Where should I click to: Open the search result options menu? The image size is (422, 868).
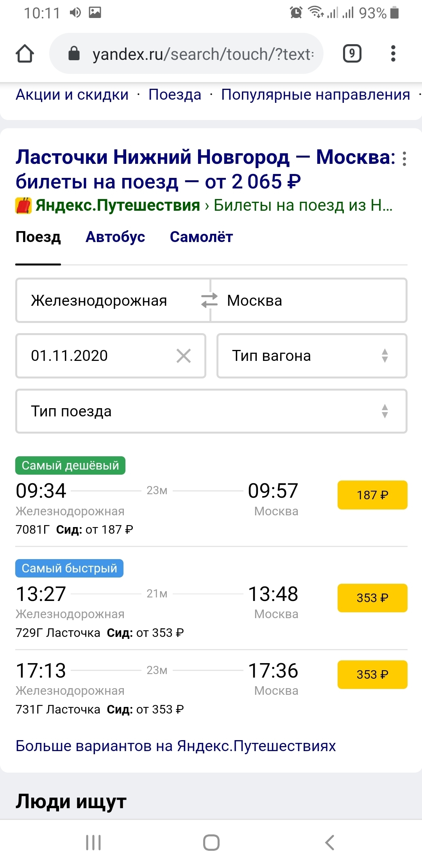(404, 159)
